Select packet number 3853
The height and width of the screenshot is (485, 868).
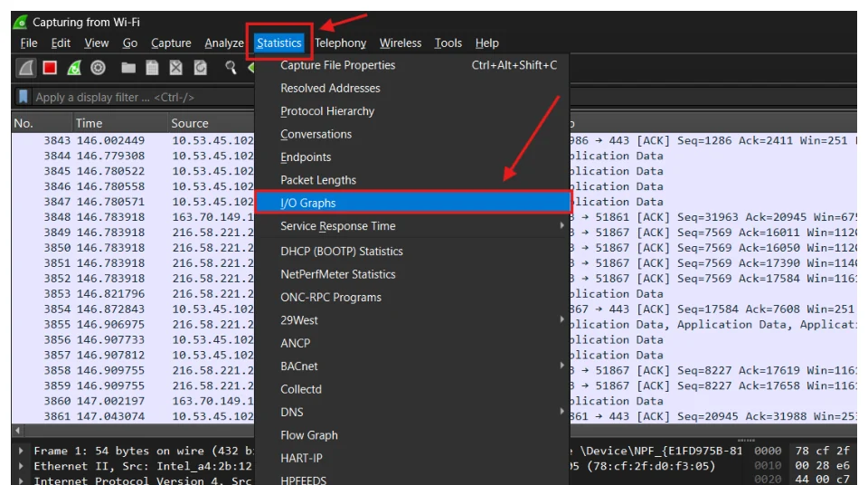133,294
